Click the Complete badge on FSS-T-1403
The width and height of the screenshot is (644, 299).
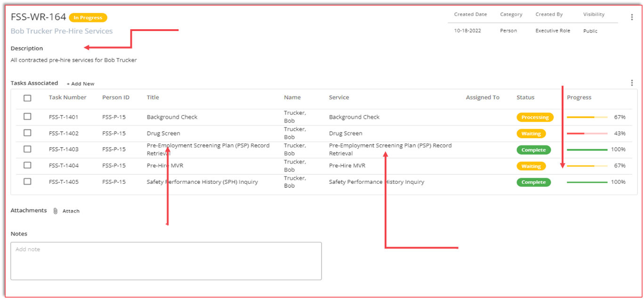pos(533,149)
